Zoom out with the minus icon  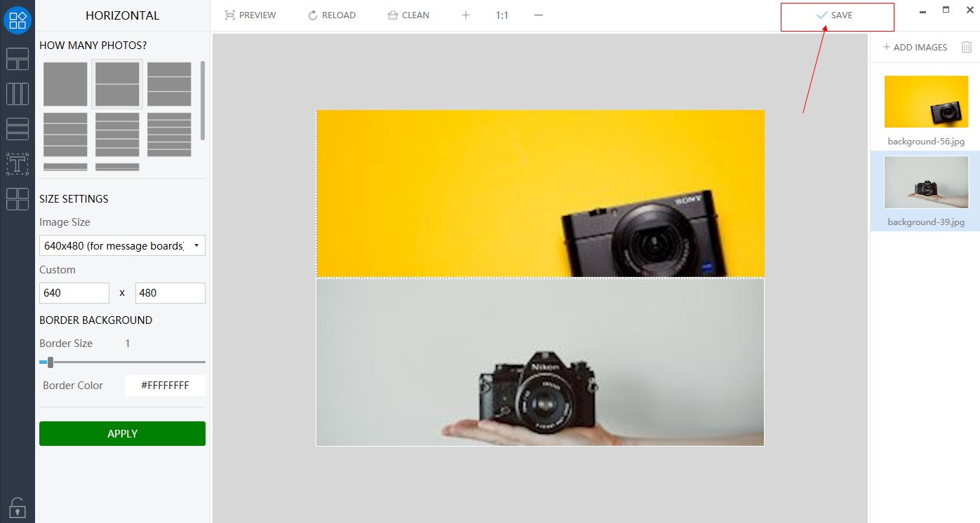point(539,15)
